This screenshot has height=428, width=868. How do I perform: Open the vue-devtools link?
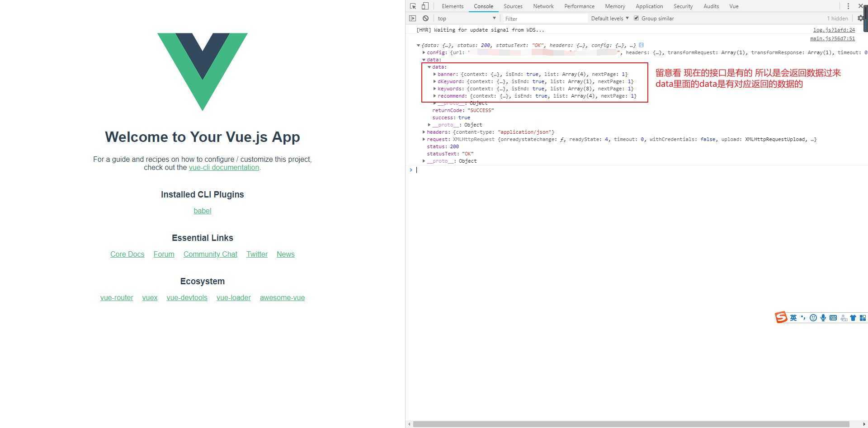(x=187, y=297)
